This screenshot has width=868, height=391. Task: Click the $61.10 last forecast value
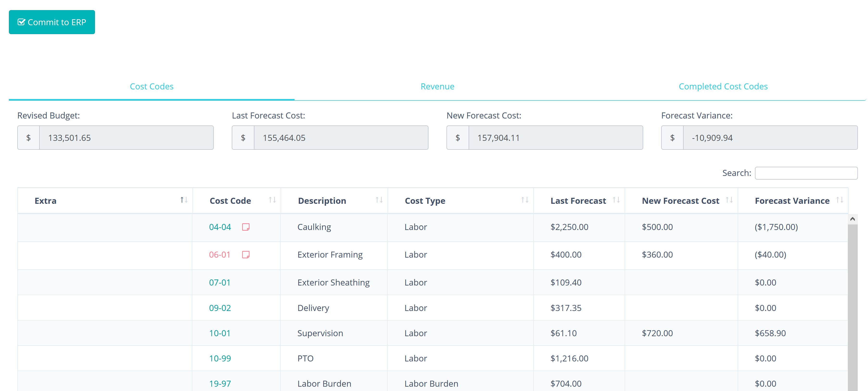[563, 333]
